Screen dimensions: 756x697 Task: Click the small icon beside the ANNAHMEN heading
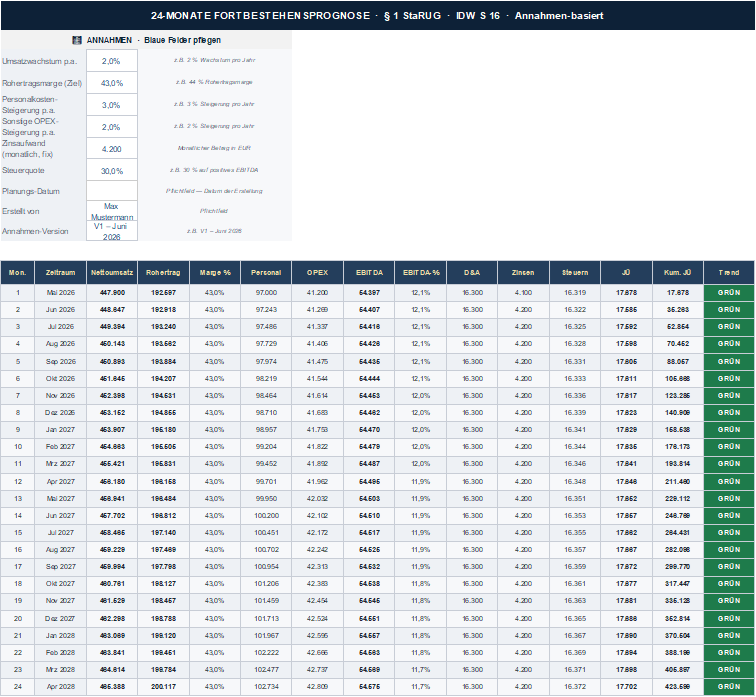click(77, 40)
